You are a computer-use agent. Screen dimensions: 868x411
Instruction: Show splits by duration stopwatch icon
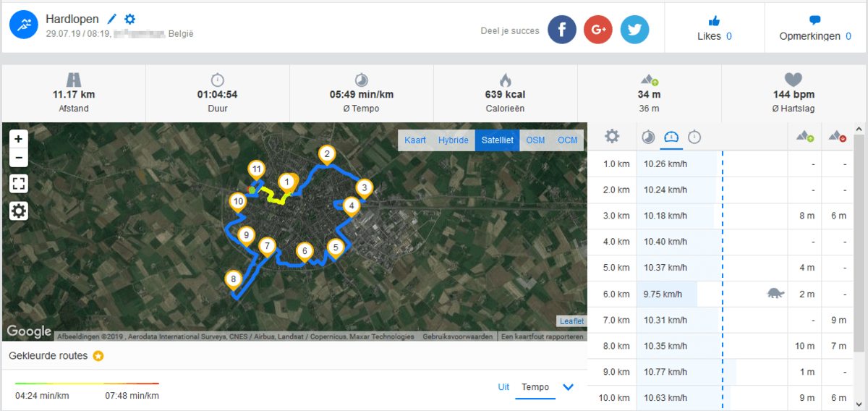click(694, 136)
